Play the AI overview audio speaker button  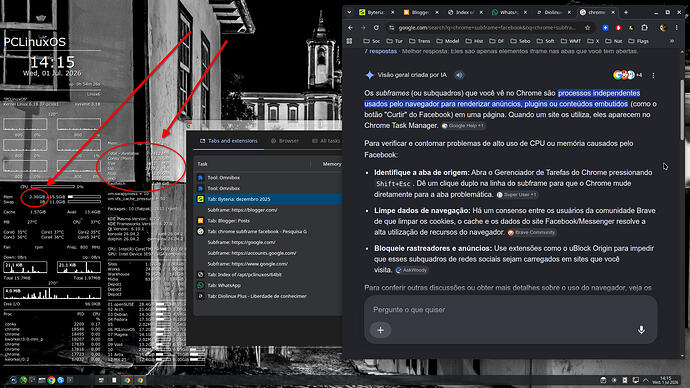459,75
